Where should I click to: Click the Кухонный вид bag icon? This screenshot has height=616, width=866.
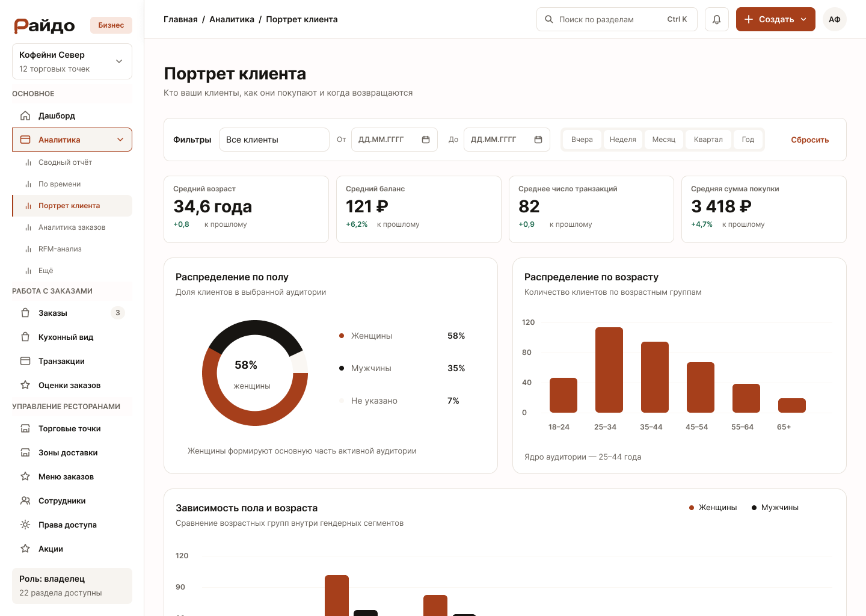click(25, 337)
